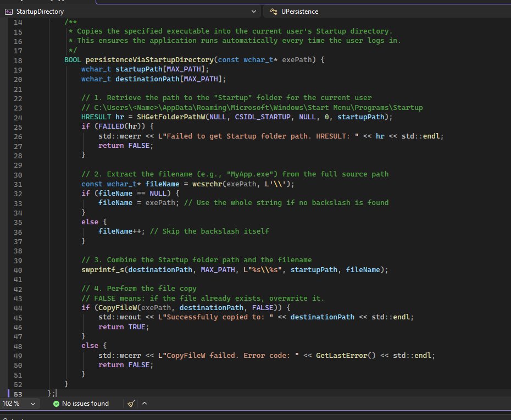Click the GetLastError() call
The image size is (511, 420).
(x=346, y=356)
